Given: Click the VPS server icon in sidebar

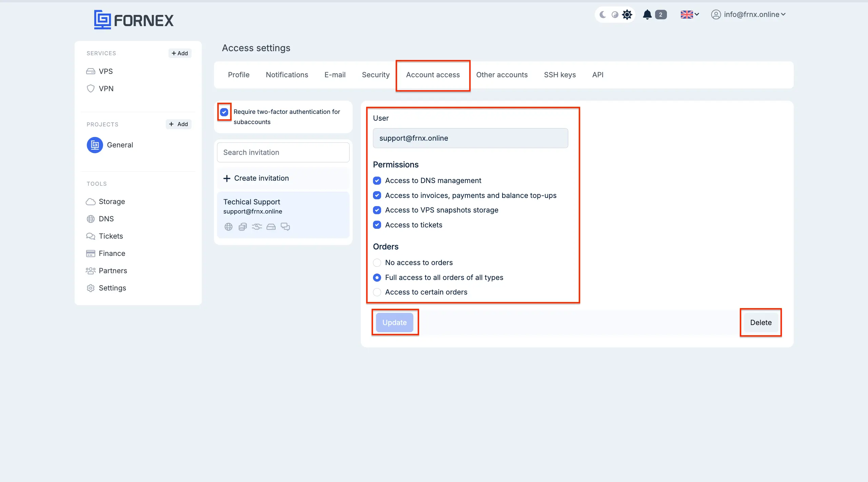Looking at the screenshot, I should [91, 71].
